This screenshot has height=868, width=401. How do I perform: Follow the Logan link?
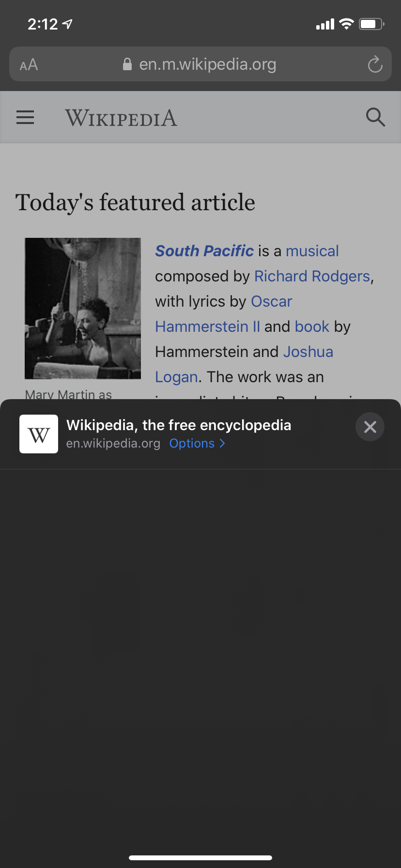click(176, 377)
